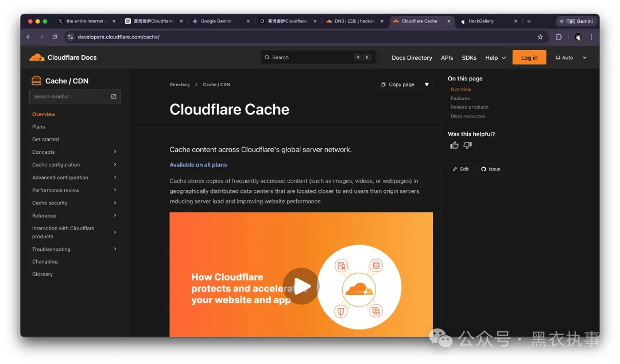Open the browser profile avatar

(578, 37)
